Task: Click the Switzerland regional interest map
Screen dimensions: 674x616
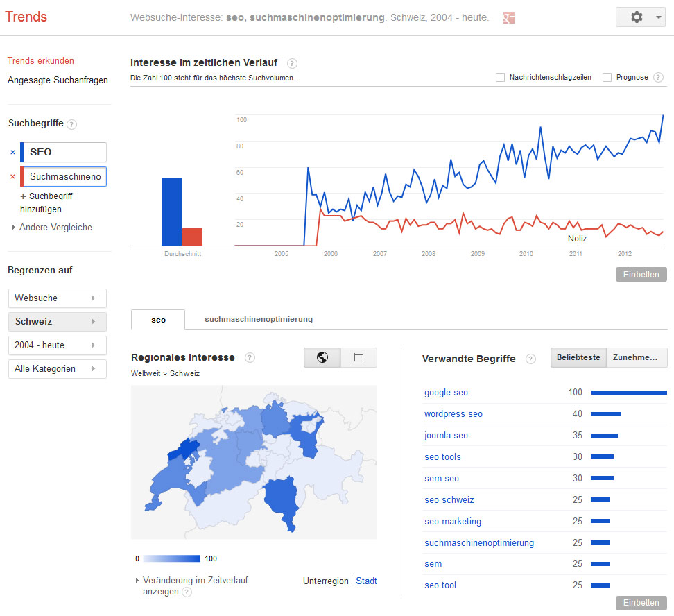Action: (x=254, y=462)
